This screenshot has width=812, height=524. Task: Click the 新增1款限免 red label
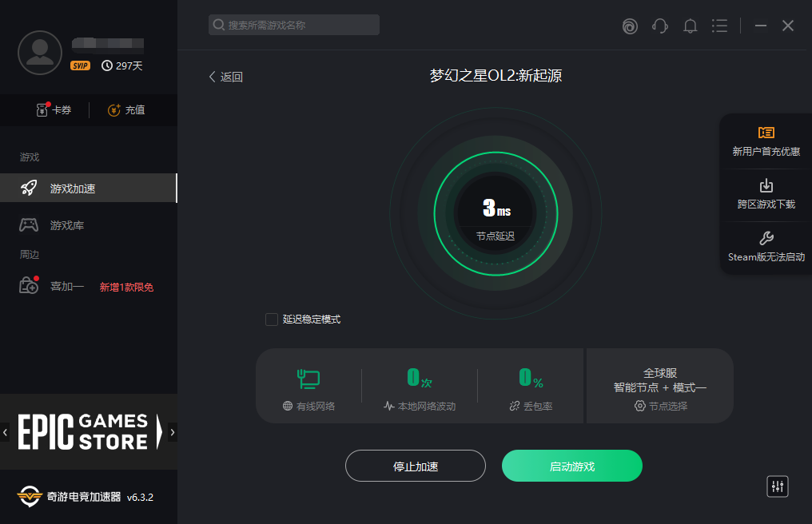click(x=126, y=287)
